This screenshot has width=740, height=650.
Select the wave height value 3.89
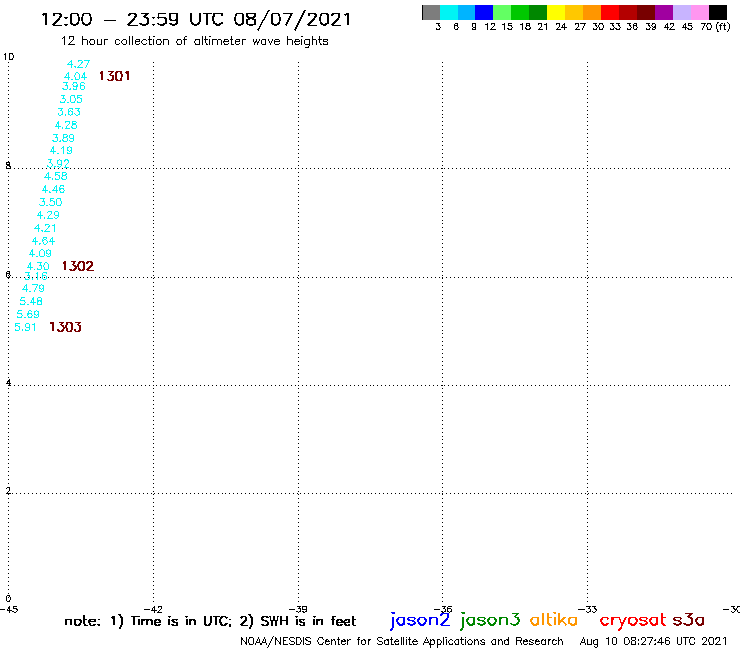coord(63,138)
